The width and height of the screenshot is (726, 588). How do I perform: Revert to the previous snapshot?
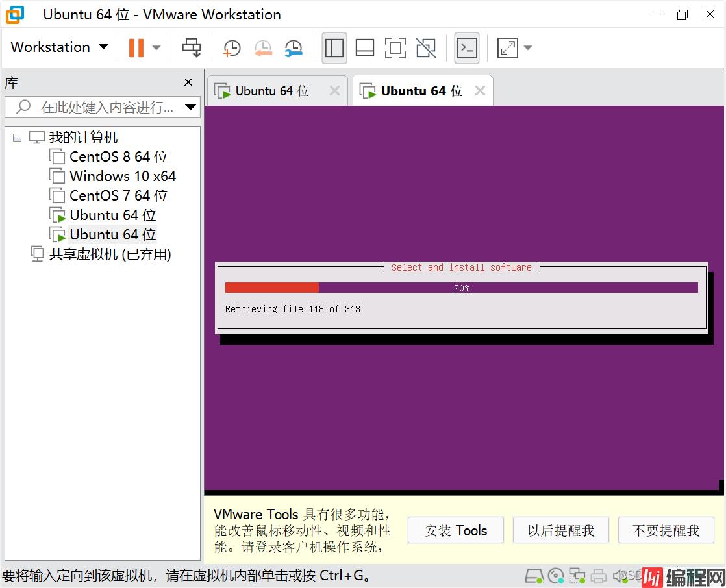[x=262, y=47]
